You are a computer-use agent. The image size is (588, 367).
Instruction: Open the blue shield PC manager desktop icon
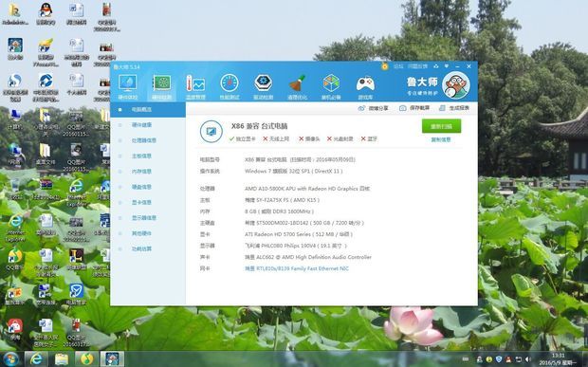(76, 295)
